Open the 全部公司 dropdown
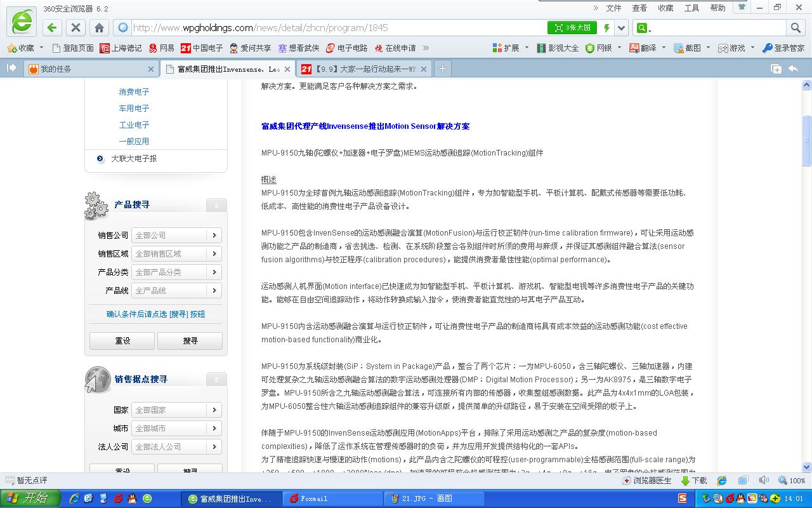 (x=176, y=235)
